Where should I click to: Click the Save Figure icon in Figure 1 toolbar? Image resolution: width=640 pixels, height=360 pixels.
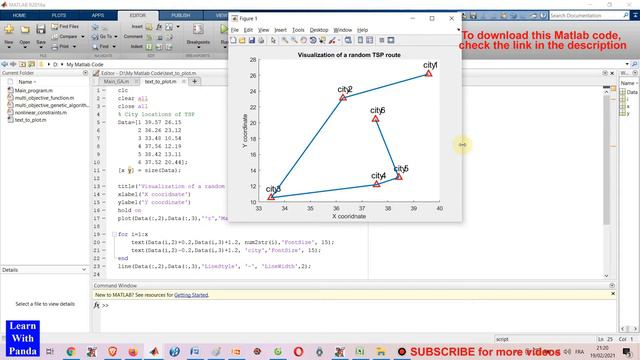click(252, 40)
